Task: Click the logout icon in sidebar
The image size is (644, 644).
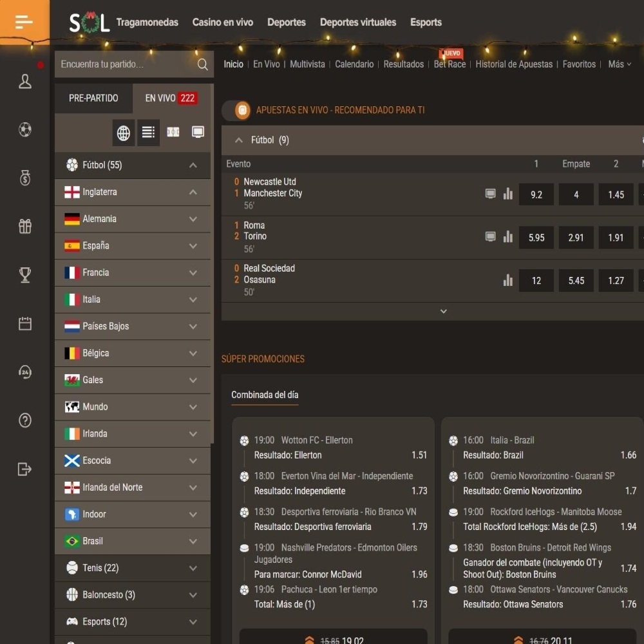Action: (x=25, y=469)
